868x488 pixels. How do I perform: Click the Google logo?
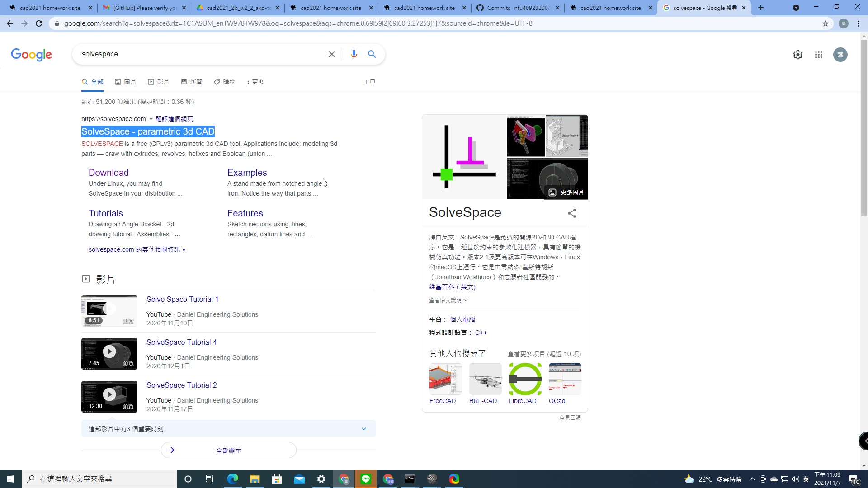coord(31,55)
